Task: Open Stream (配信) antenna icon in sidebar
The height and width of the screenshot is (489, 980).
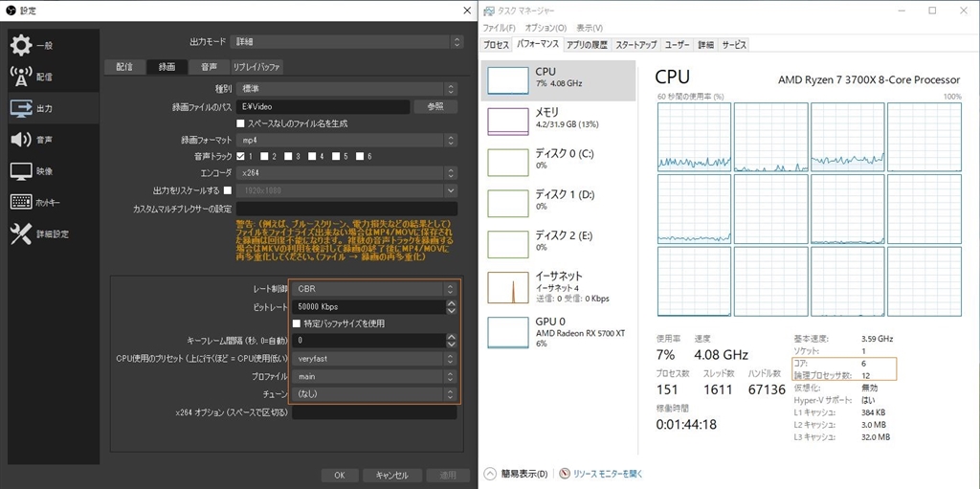Action: click(21, 77)
